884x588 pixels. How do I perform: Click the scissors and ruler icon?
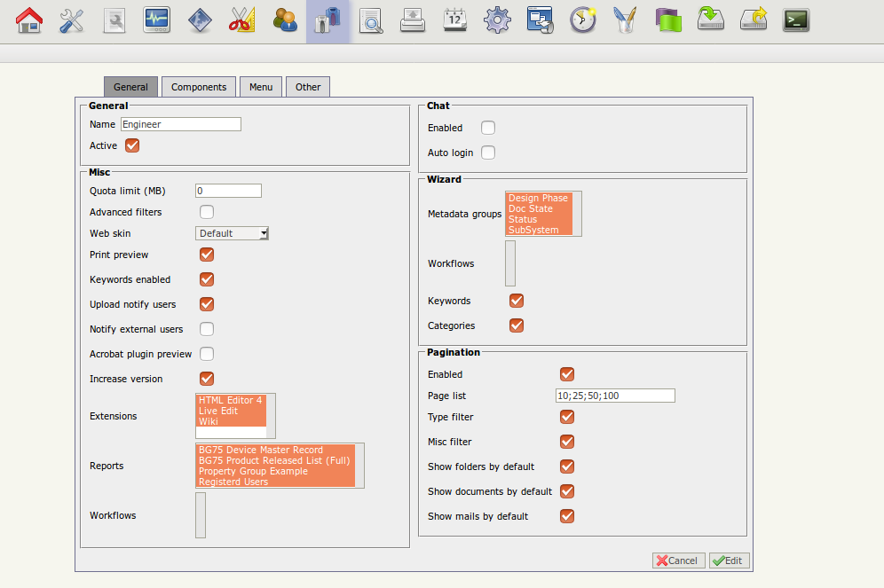click(x=242, y=20)
